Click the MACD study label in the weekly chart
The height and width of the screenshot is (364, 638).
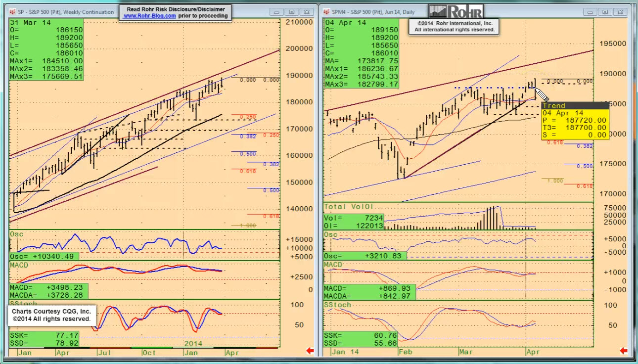(x=20, y=265)
